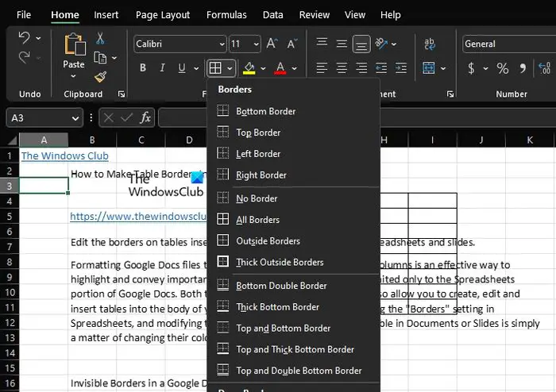This screenshot has width=556, height=392.
Task: Confirm entry with checkmark icon
Action: point(126,117)
